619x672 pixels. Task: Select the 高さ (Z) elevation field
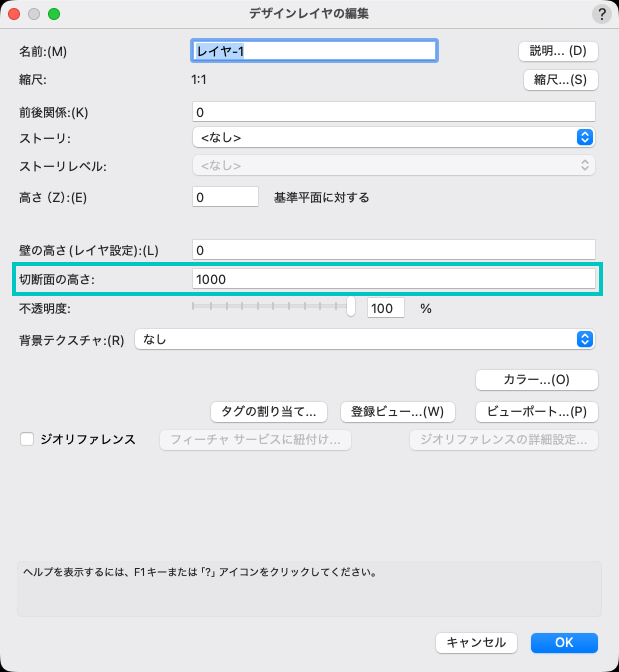click(225, 197)
